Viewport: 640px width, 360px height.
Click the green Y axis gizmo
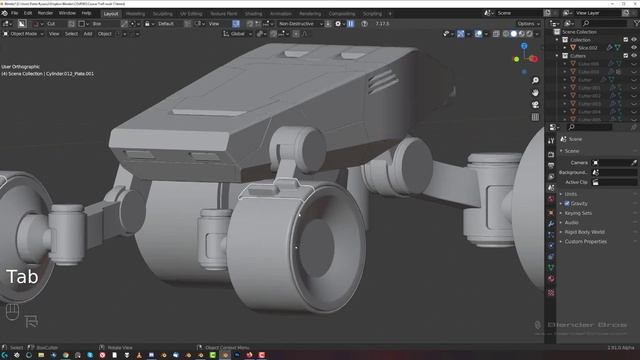[516, 59]
